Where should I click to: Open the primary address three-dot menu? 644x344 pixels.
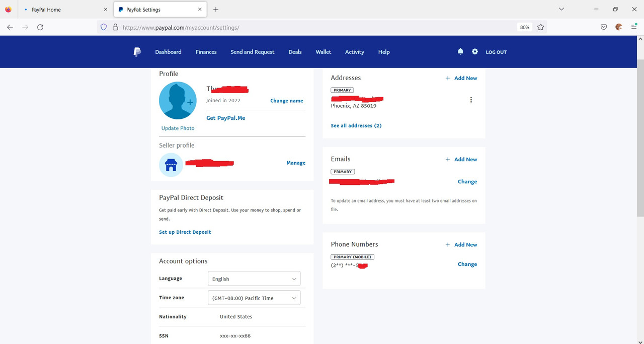coord(471,100)
